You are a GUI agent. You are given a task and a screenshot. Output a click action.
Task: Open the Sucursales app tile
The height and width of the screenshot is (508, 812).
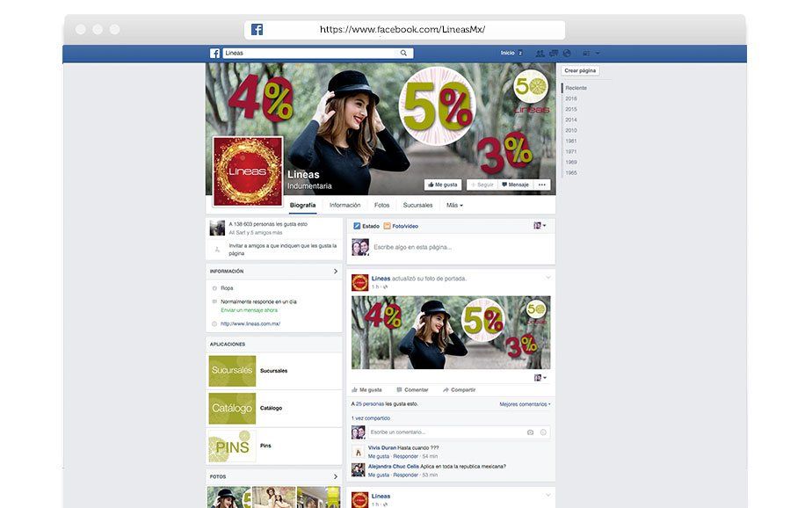tap(232, 371)
